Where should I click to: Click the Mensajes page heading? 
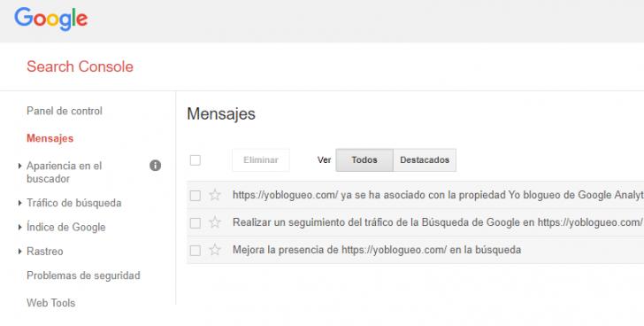(221, 114)
